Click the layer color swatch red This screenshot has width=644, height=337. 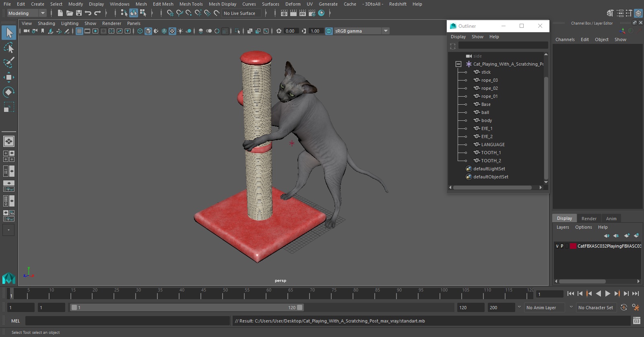573,246
